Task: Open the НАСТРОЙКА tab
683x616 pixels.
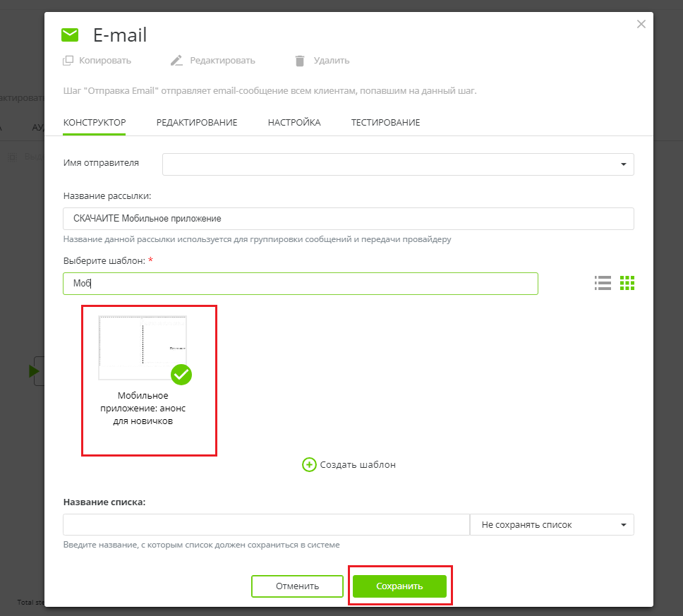Action: (x=294, y=122)
